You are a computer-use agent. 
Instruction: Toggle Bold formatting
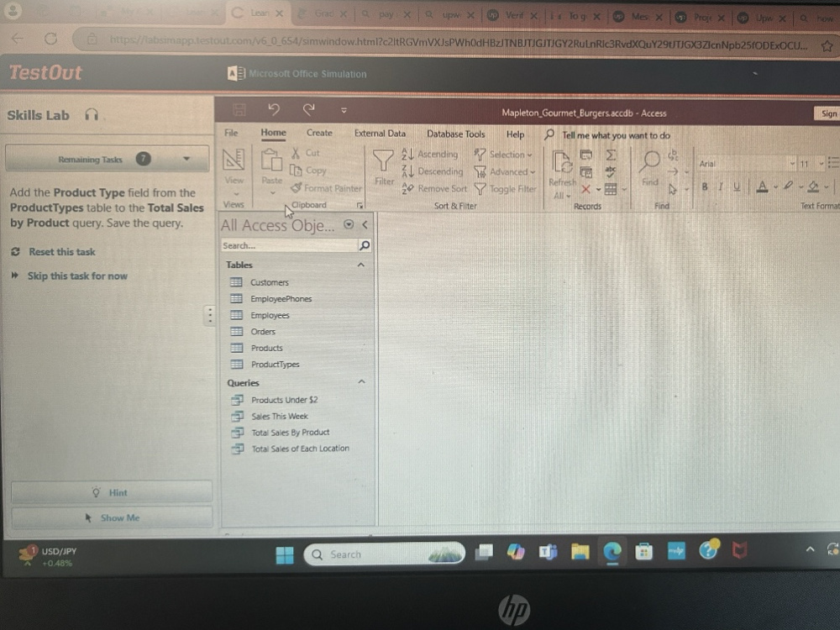point(705,187)
